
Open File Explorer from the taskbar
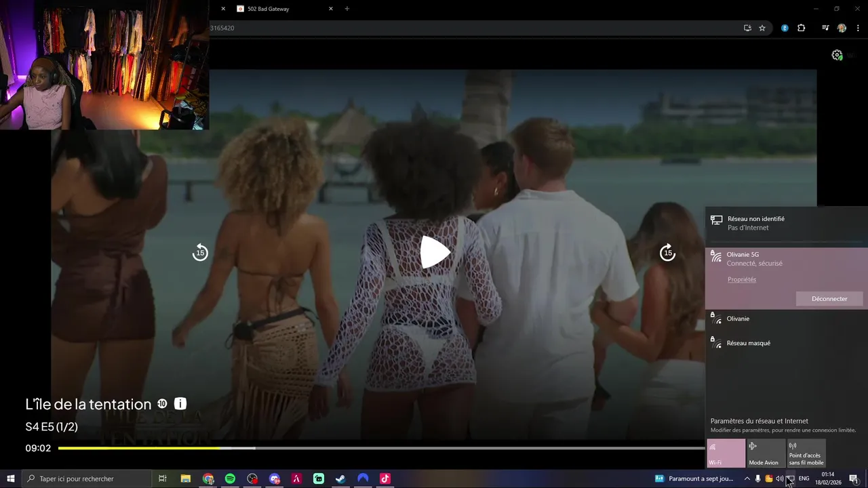pos(185,479)
